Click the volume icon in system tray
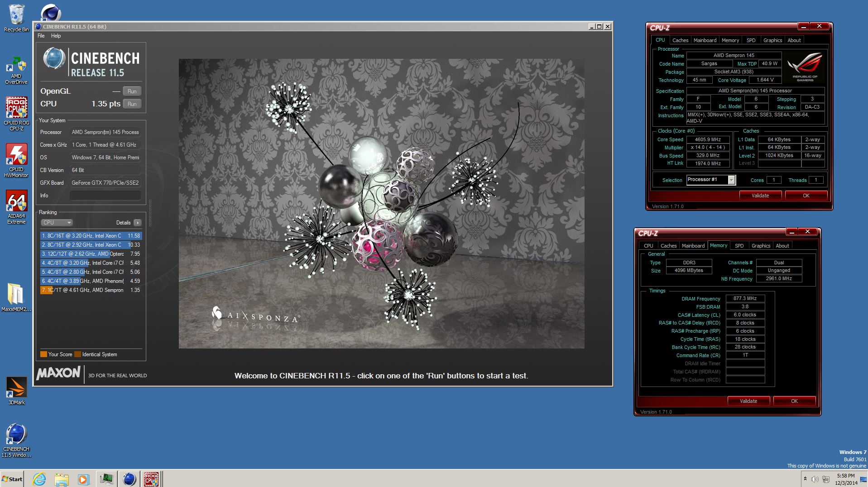The width and height of the screenshot is (868, 487). 815,479
